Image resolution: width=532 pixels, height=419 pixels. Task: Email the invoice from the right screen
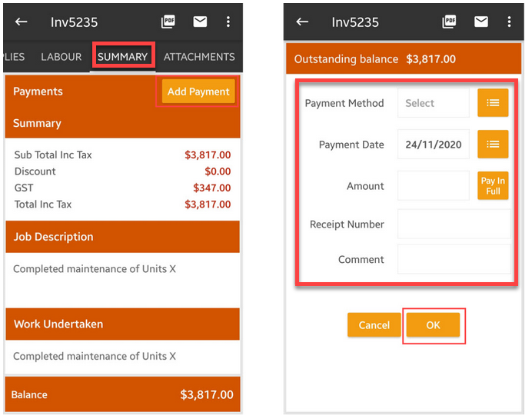pos(481,22)
